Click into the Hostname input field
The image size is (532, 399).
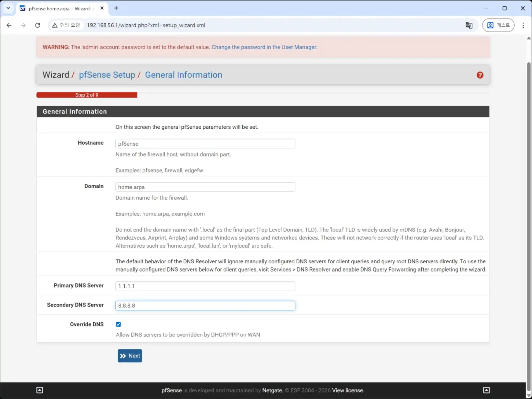click(x=205, y=144)
